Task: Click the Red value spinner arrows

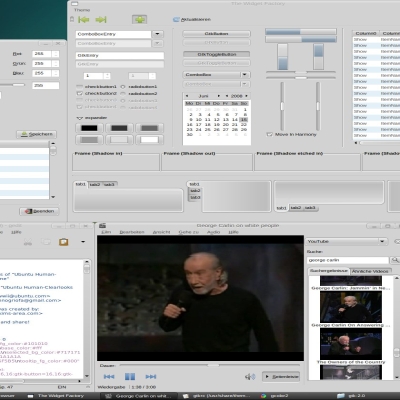Action: [56, 54]
